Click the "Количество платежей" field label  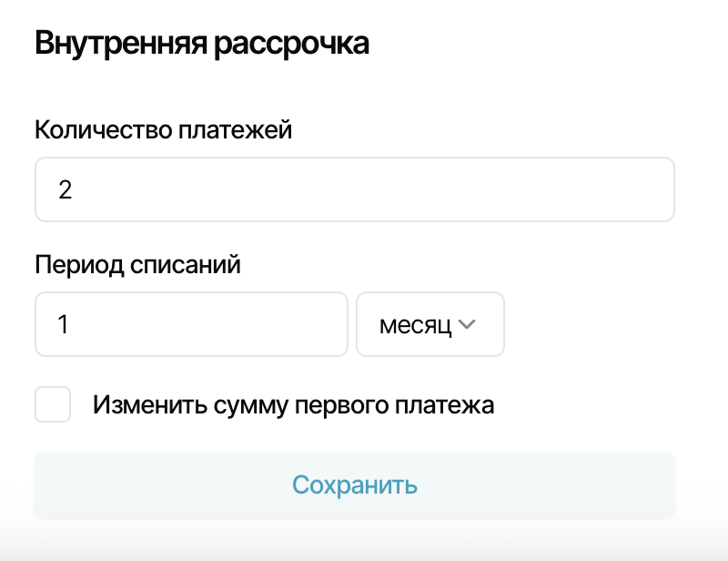coord(163,130)
